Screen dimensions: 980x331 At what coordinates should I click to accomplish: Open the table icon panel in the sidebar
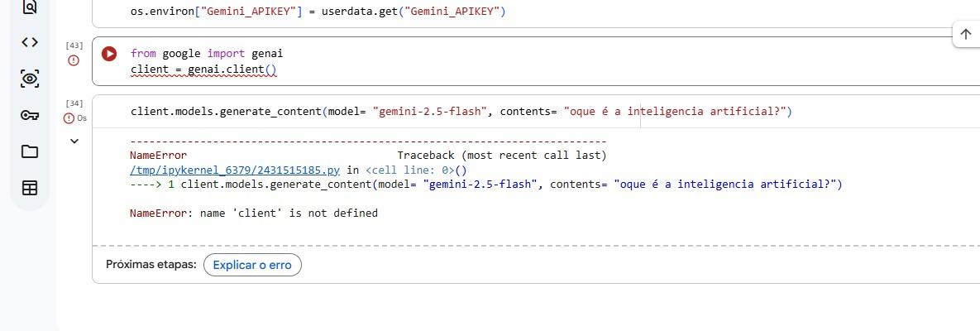click(x=30, y=188)
